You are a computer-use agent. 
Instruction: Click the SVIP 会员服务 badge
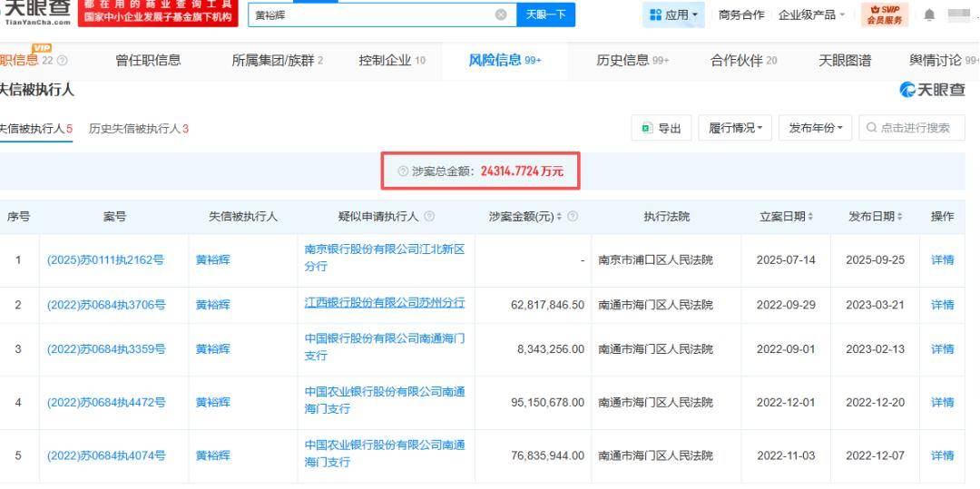[885, 15]
